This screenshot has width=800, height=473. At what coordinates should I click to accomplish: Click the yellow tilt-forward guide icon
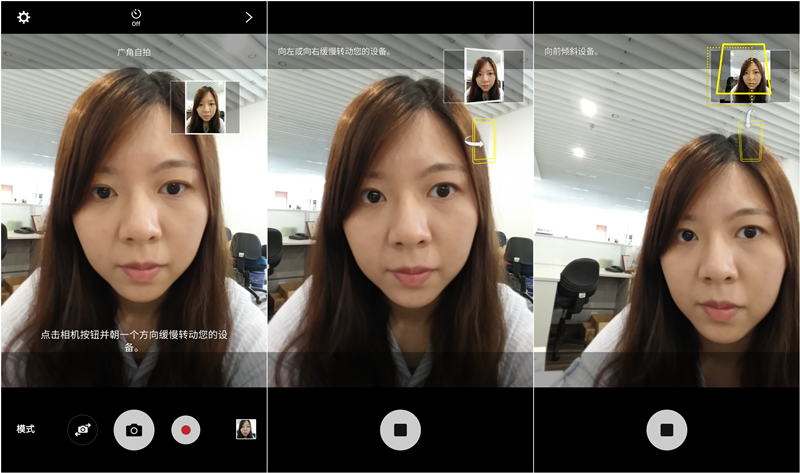750,137
